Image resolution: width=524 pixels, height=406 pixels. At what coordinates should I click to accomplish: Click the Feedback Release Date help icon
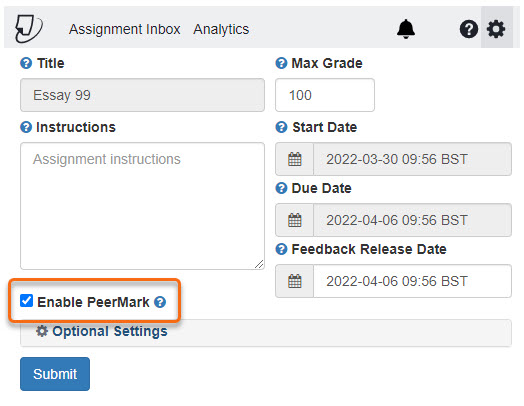(x=281, y=249)
